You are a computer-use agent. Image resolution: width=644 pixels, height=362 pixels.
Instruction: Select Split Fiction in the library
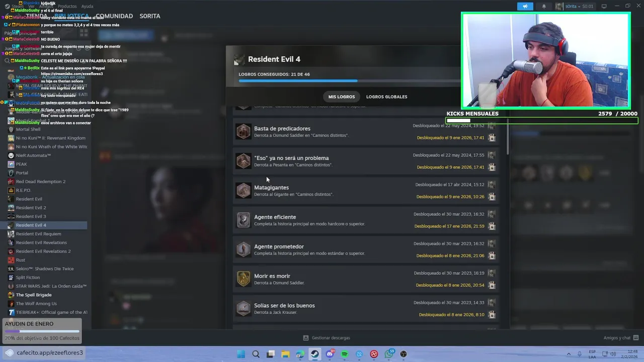(x=28, y=278)
